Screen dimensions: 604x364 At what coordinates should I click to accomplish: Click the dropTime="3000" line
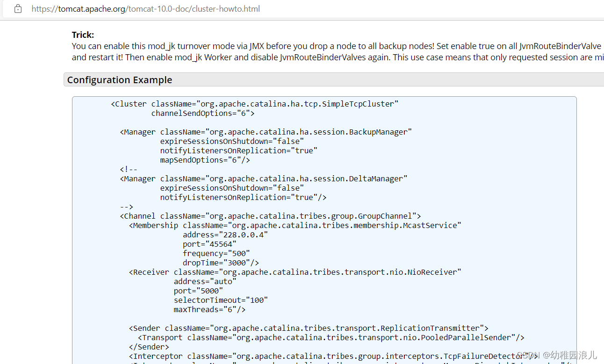[221, 263]
